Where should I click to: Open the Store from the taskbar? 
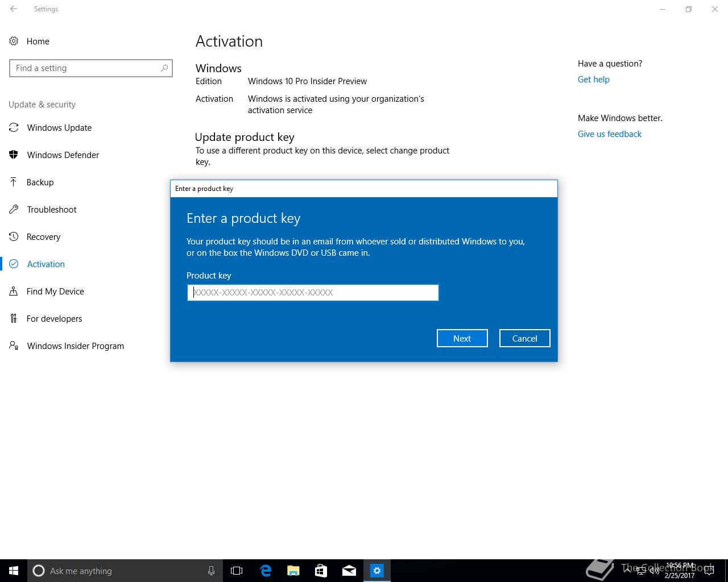tap(321, 571)
